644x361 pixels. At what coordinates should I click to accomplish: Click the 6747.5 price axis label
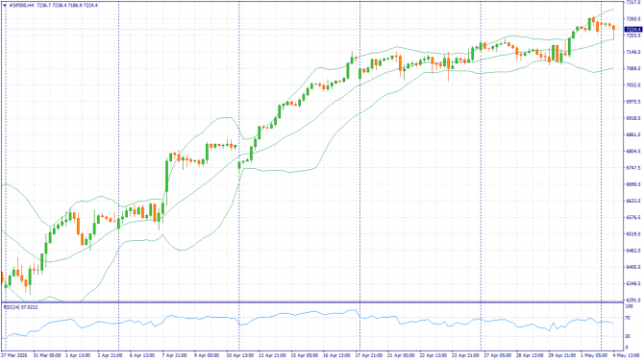tap(633, 168)
